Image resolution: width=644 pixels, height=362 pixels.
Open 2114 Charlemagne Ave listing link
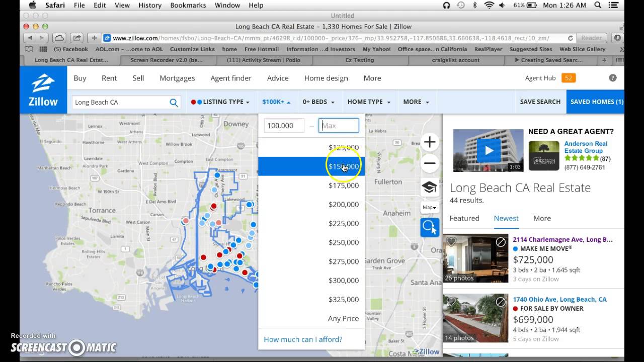click(562, 240)
